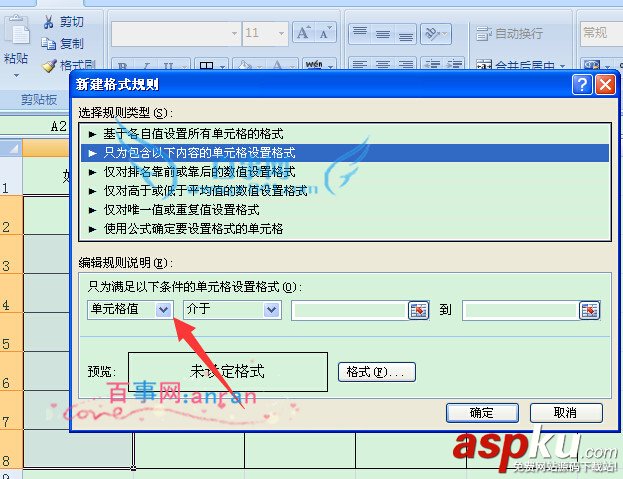
Task: Click the range selector icon for first value
Action: [419, 310]
